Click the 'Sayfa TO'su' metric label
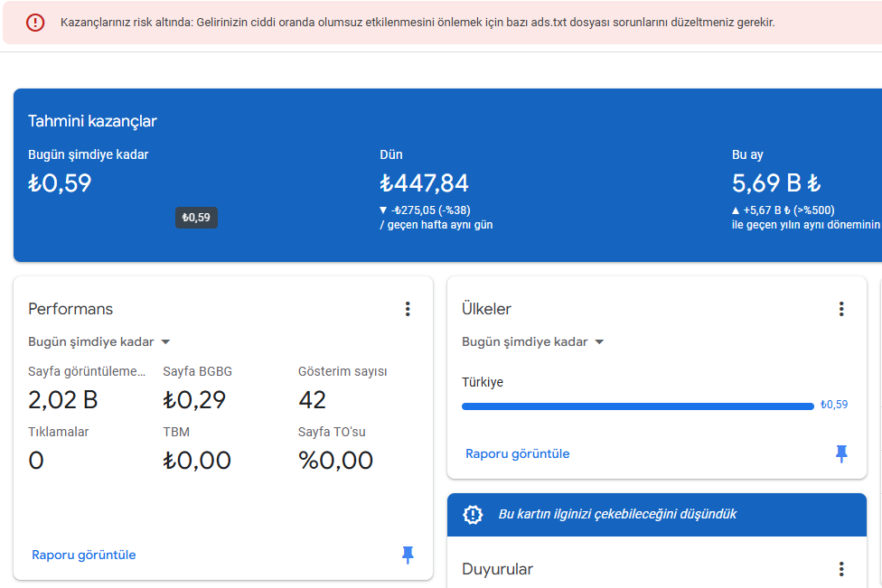The height and width of the screenshot is (588, 882). point(332,433)
